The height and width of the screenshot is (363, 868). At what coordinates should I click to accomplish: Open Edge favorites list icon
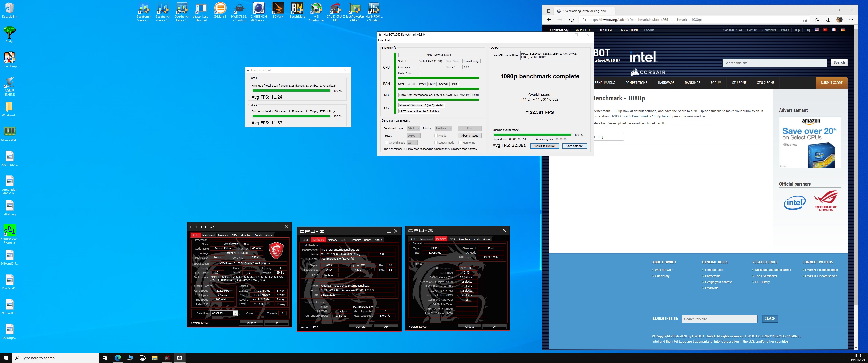point(817,19)
